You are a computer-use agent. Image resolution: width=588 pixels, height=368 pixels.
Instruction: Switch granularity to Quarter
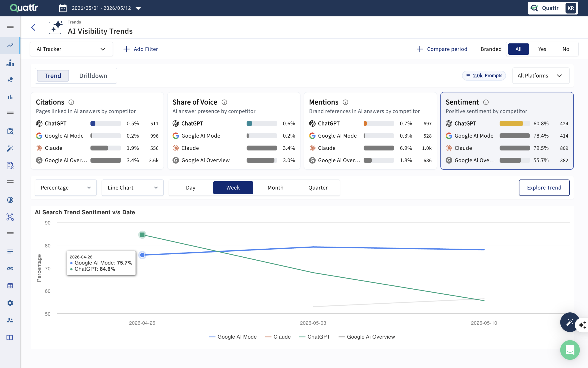pos(318,188)
